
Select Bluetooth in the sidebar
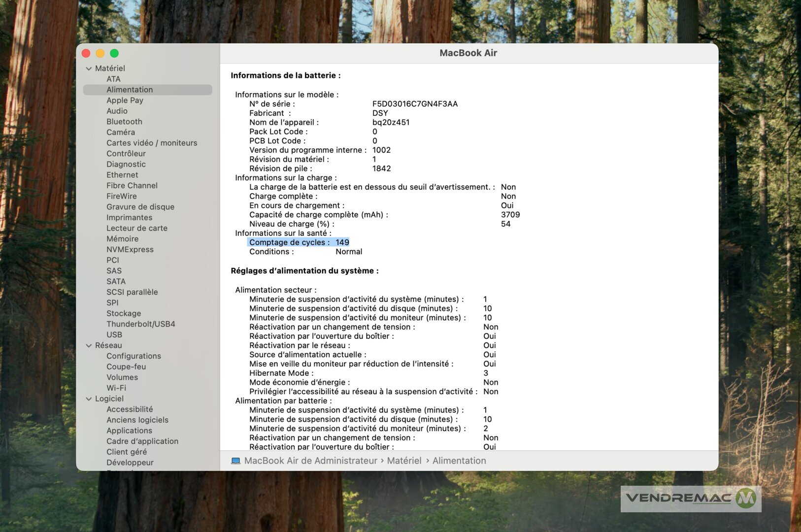(x=124, y=122)
